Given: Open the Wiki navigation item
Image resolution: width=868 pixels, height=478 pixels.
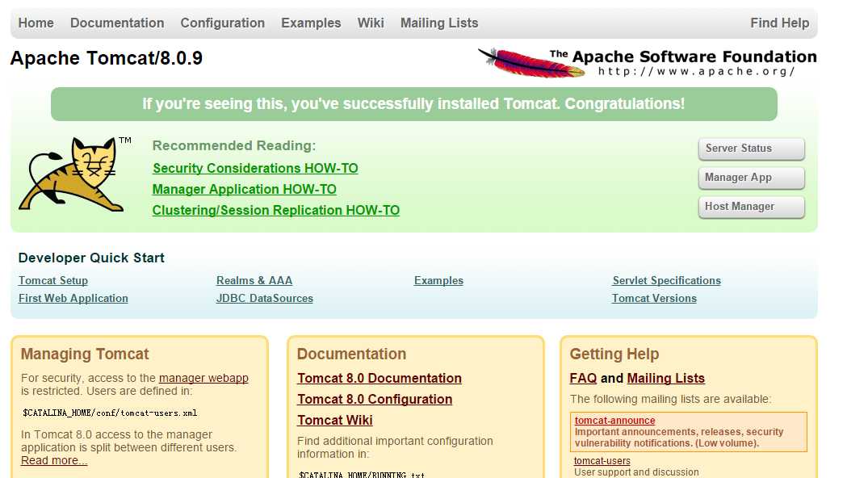Looking at the screenshot, I should coord(371,23).
